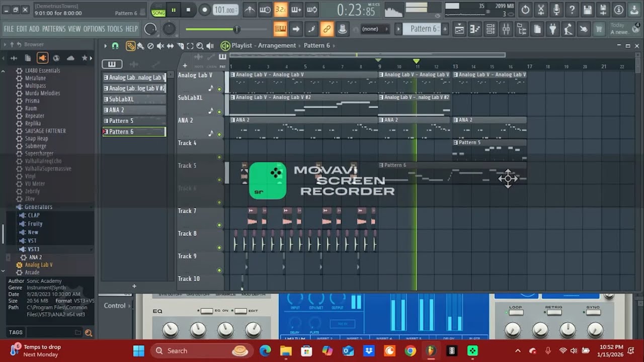Open the OPTIONS menu
This screenshot has width=644, height=362.
point(94,29)
